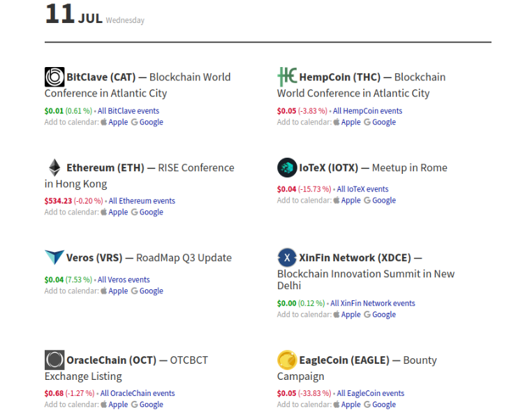Open the All XinFin Network events link
Viewport: 532px width, 419px height.
[372, 304]
